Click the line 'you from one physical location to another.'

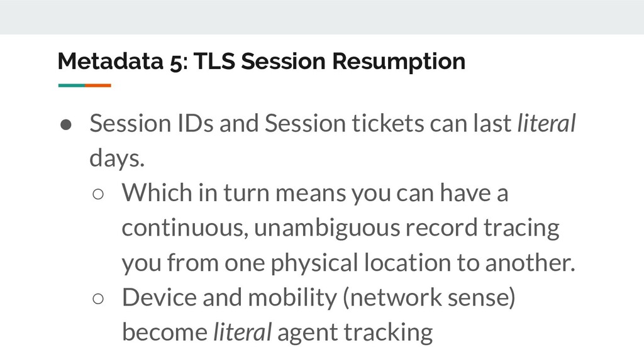[348, 263]
